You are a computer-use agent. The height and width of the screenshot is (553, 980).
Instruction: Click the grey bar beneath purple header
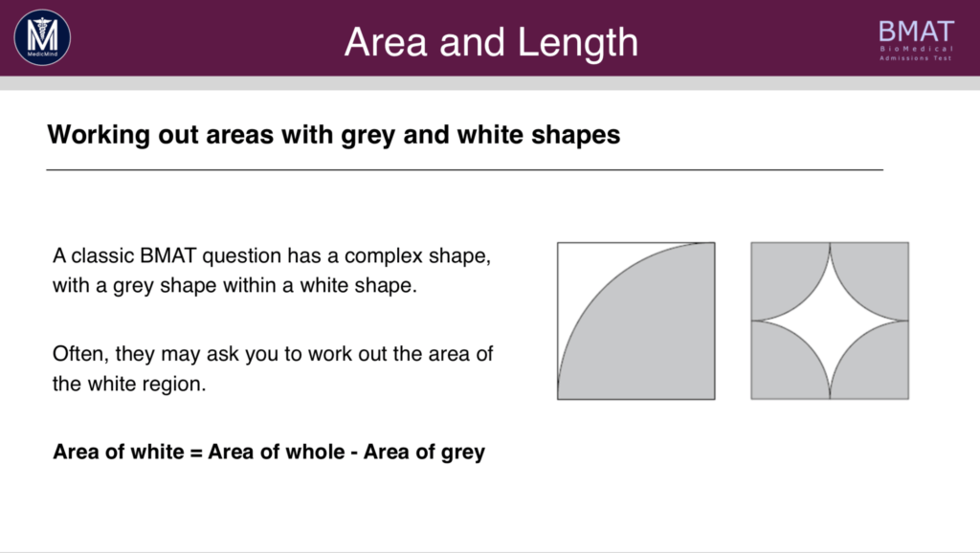click(x=490, y=83)
